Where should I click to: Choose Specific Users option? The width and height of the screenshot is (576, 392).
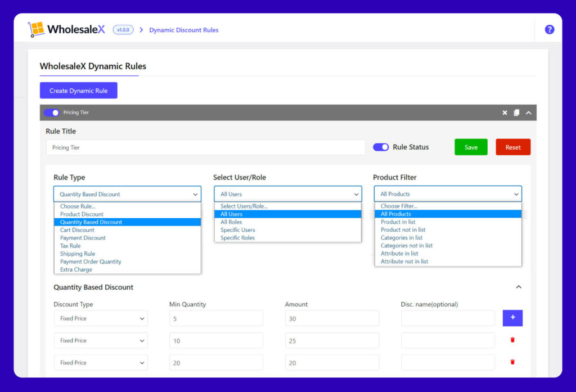288,230
